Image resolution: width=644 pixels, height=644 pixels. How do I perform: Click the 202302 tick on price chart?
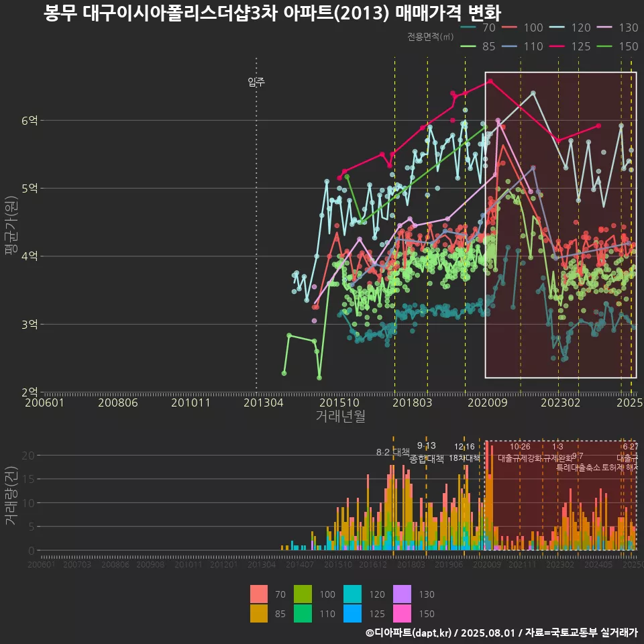click(561, 402)
